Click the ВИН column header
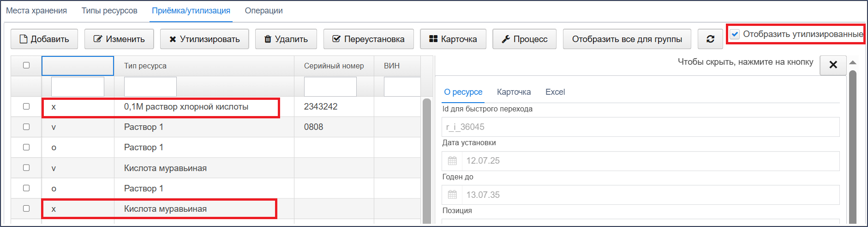868x227 pixels. pos(397,66)
